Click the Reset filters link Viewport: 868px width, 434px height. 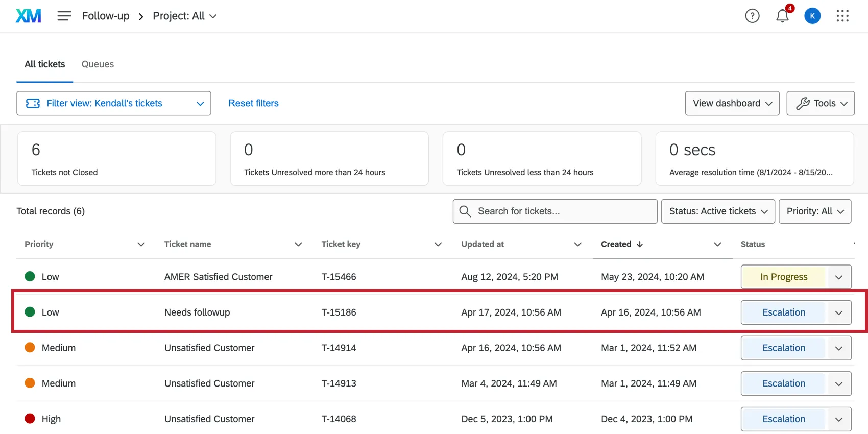253,104
